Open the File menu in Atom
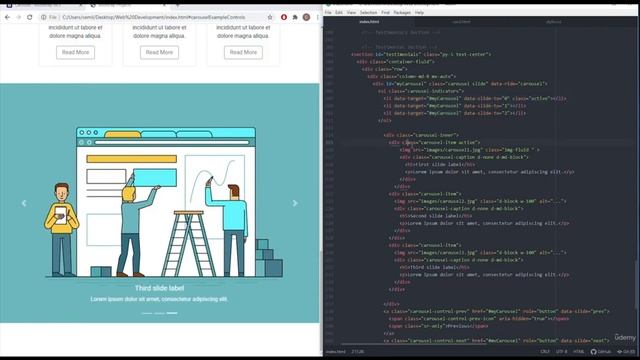Screen dimensions: 640x360 click(328, 13)
